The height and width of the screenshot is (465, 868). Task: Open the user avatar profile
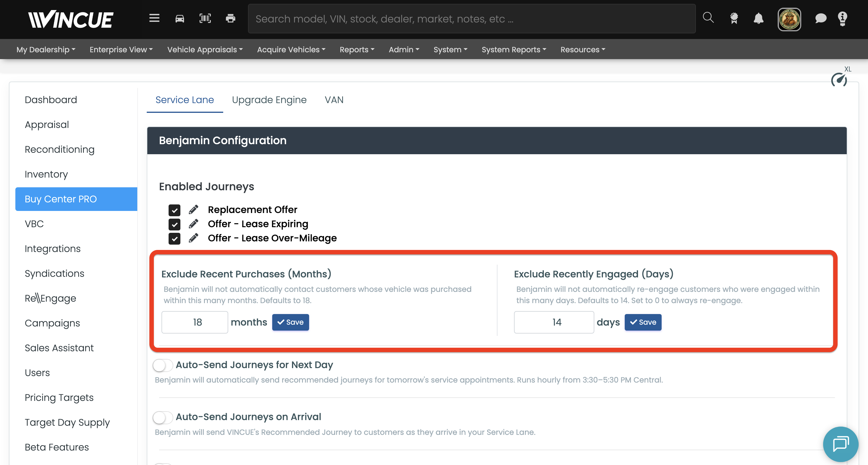(789, 19)
